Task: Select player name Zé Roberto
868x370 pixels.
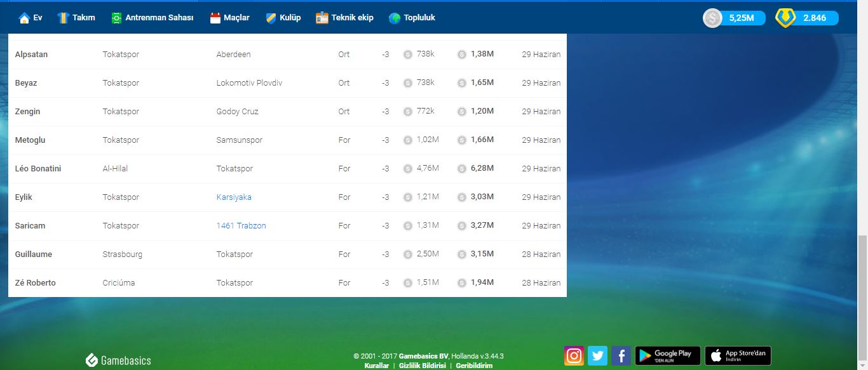Action: [x=36, y=283]
